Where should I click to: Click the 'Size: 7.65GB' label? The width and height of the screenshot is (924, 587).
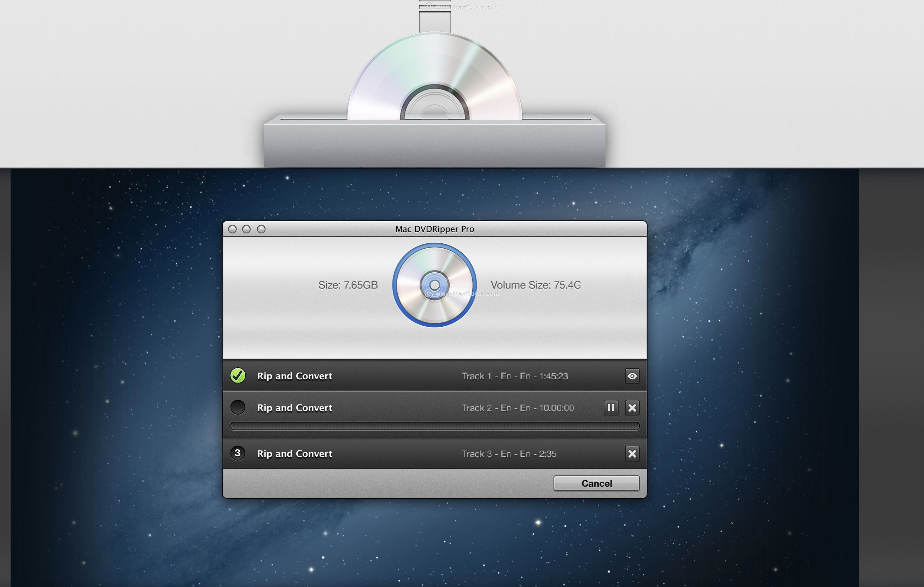[x=348, y=285]
